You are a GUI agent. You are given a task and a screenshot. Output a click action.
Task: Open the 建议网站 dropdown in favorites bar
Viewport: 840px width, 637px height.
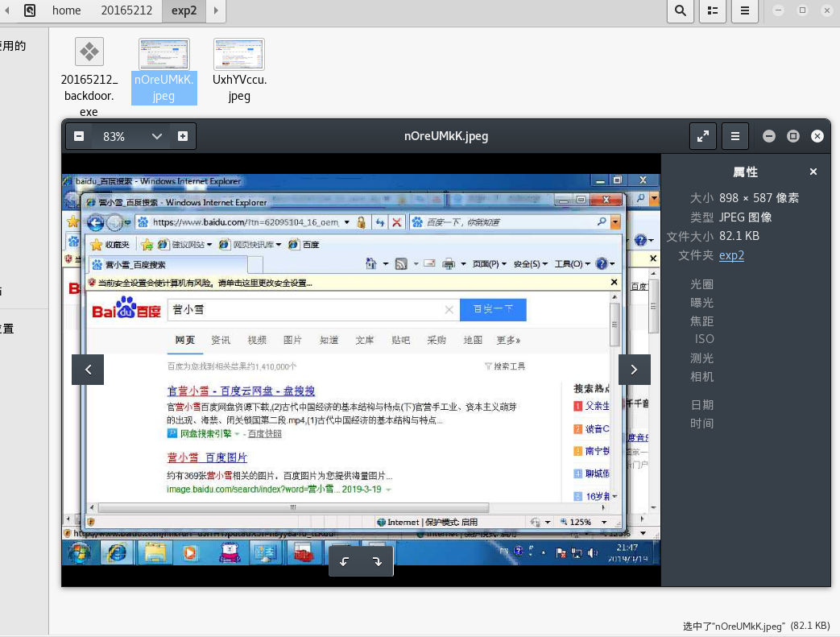coord(185,245)
